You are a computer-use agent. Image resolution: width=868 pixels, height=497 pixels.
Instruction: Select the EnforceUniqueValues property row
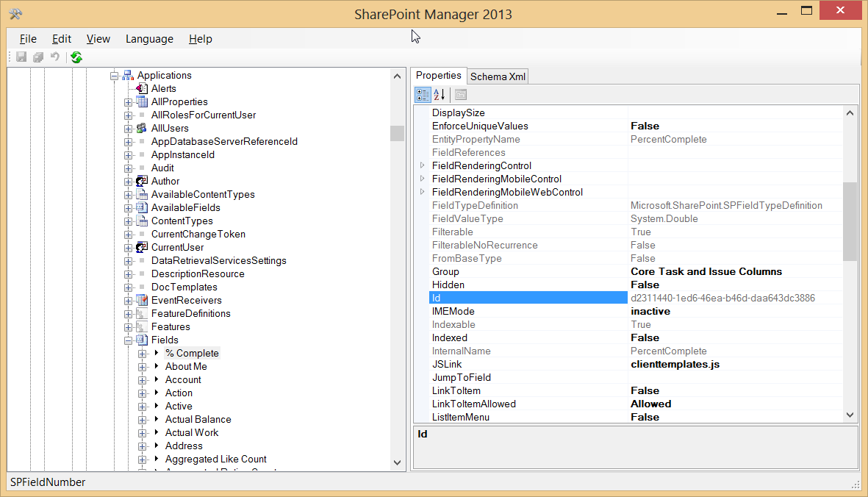[x=636, y=126]
